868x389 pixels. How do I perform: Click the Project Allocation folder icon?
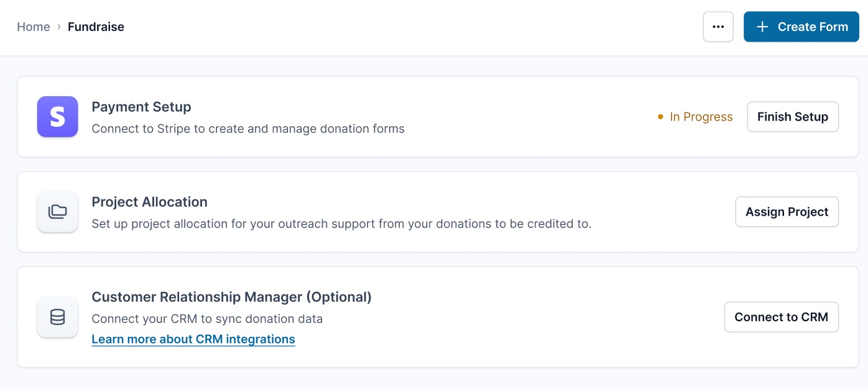pos(57,212)
